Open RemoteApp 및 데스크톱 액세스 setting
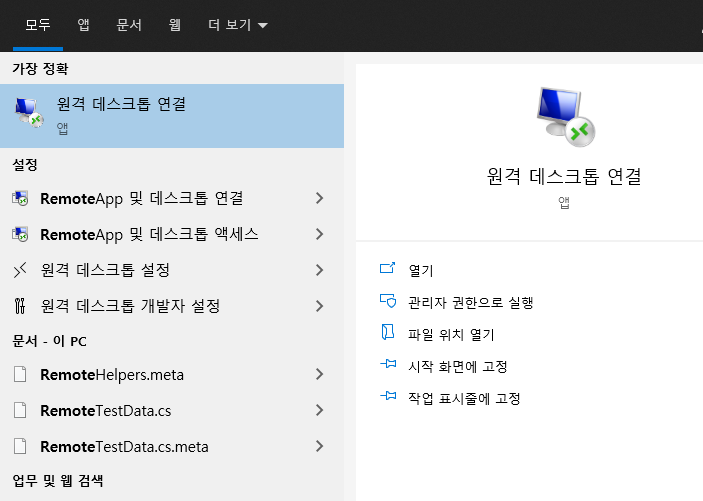The image size is (703, 501). click(172, 234)
